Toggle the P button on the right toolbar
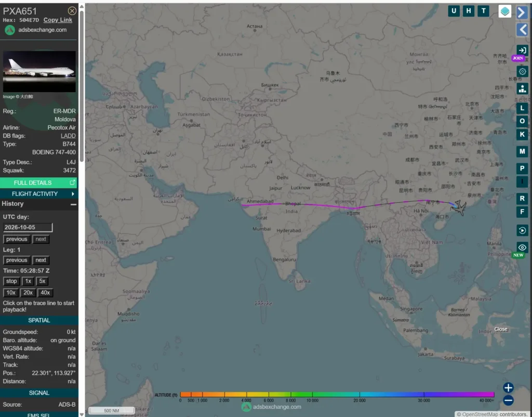Screen dimensions: 532x417 522,168
